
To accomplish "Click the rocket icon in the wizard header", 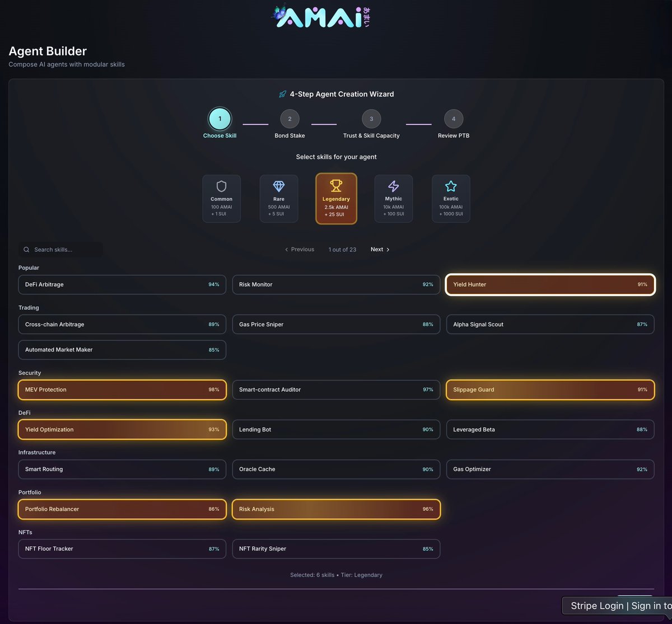I will 282,94.
